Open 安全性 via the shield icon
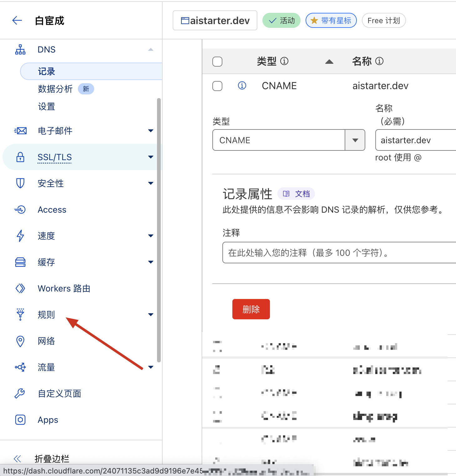 tap(20, 183)
